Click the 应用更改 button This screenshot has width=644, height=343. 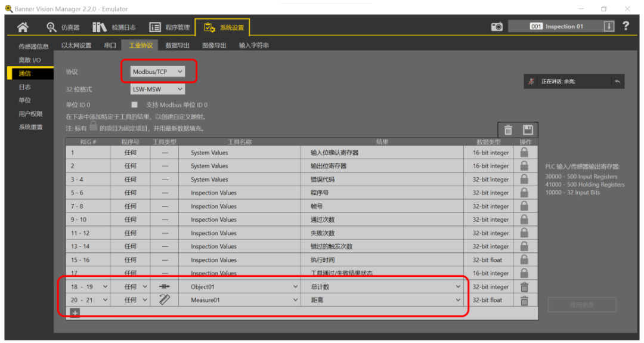(x=581, y=305)
